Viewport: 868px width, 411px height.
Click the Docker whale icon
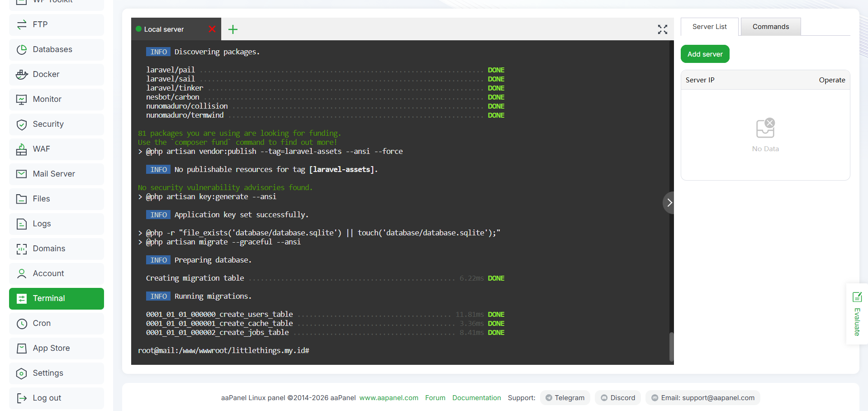[21, 74]
